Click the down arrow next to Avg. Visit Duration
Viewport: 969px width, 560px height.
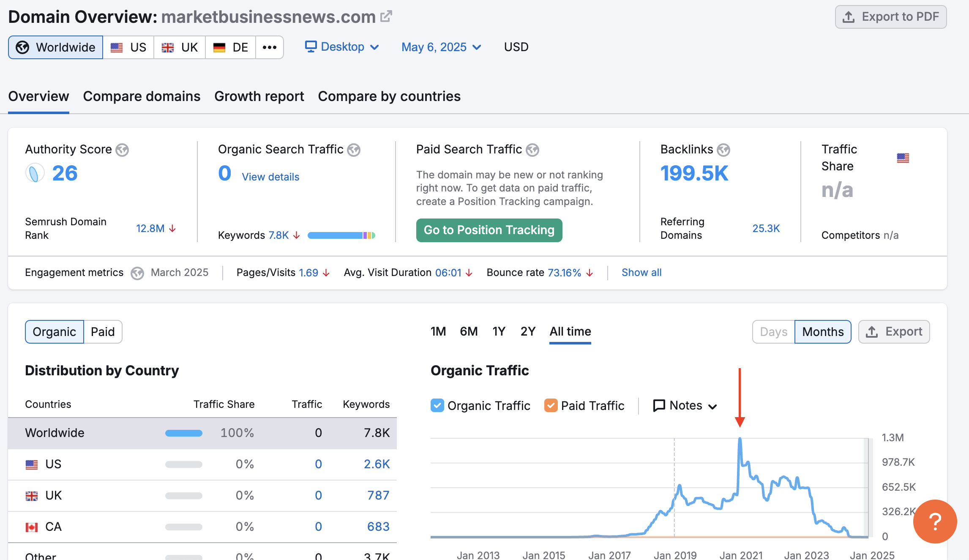[469, 273]
